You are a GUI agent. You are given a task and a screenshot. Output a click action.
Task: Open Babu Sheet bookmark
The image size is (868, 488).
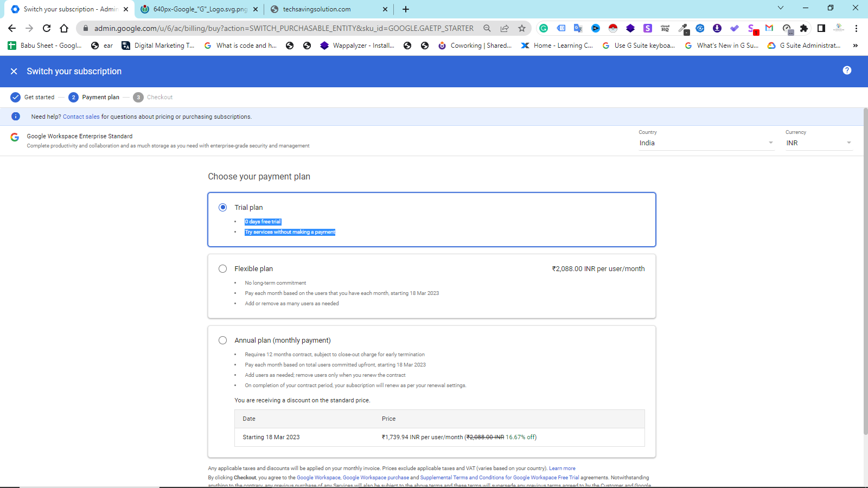(44, 46)
